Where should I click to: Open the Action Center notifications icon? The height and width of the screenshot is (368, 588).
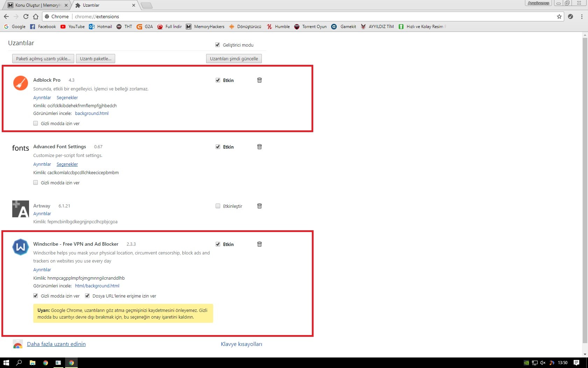pos(576,363)
